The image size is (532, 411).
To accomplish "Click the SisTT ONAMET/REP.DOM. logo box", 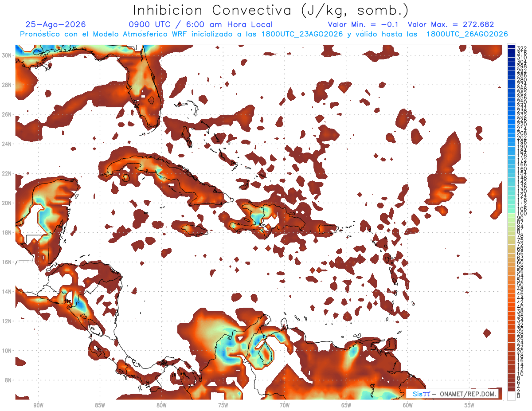I will point(453,394).
